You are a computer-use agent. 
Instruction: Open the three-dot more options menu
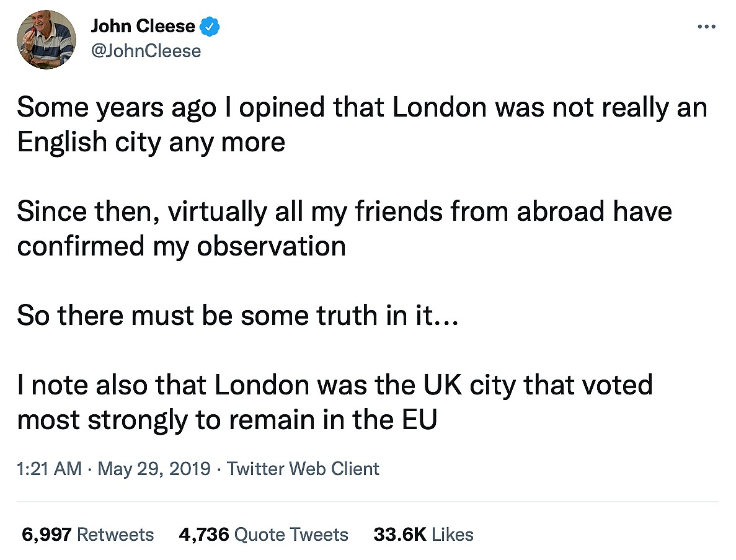pyautogui.click(x=707, y=27)
